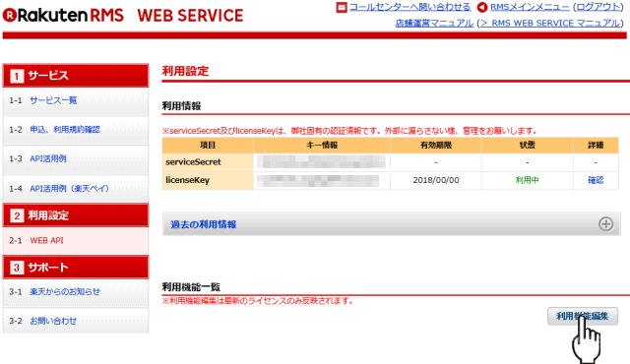
Task: Click the 有効期限 column header
Action: tap(436, 146)
